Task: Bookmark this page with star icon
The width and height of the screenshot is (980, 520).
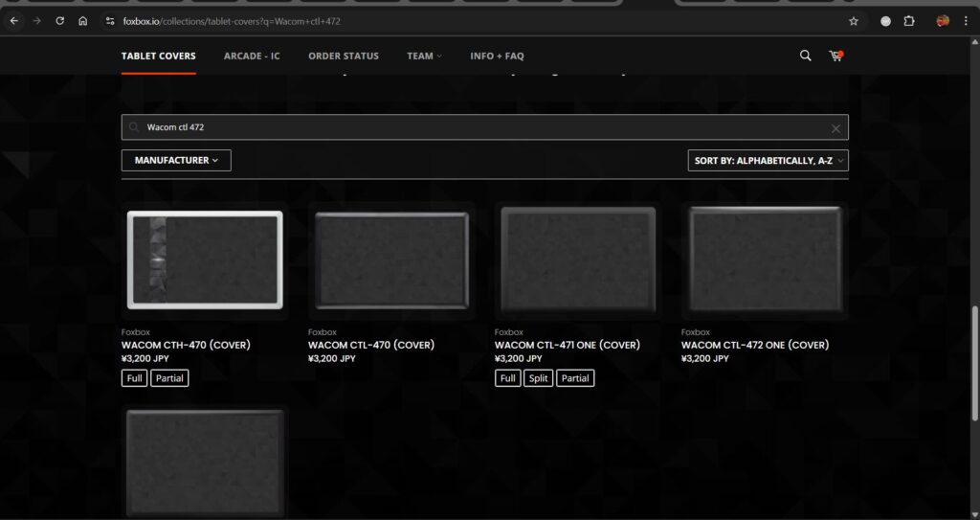Action: pyautogui.click(x=853, y=21)
